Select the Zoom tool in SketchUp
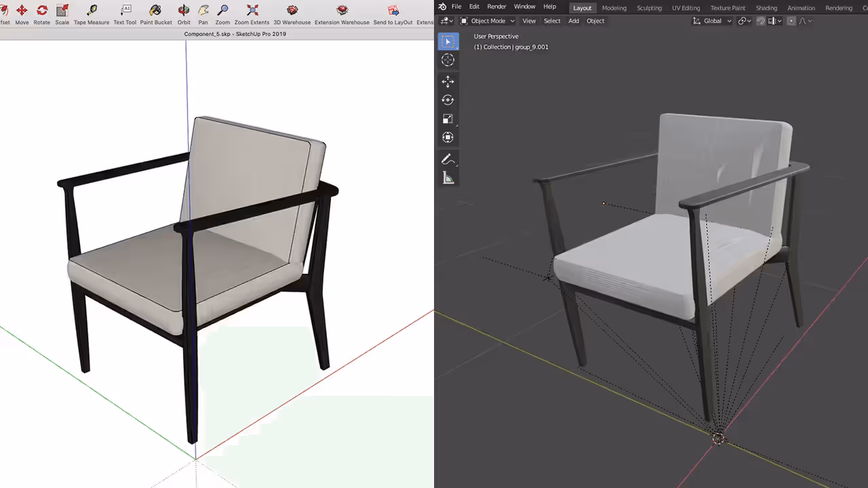This screenshot has width=868, height=488. [222, 14]
